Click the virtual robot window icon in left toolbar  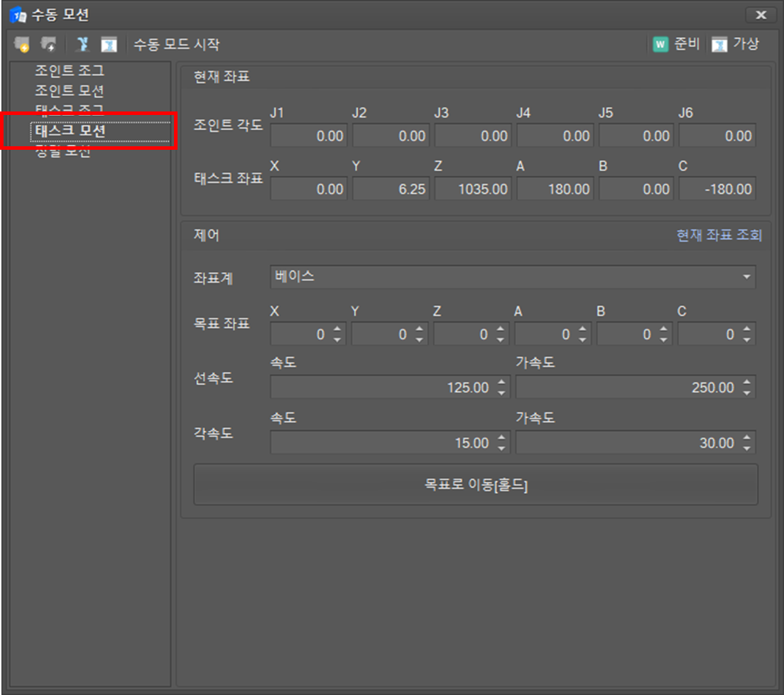click(109, 45)
